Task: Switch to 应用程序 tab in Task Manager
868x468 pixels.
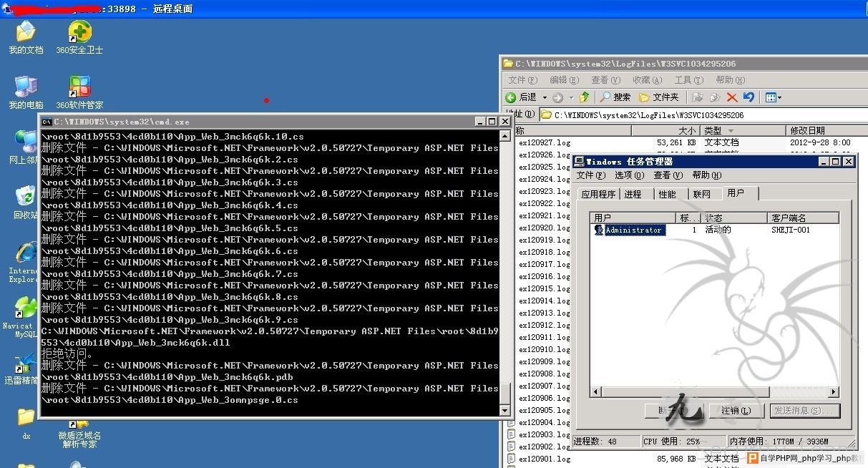Action: [598, 194]
